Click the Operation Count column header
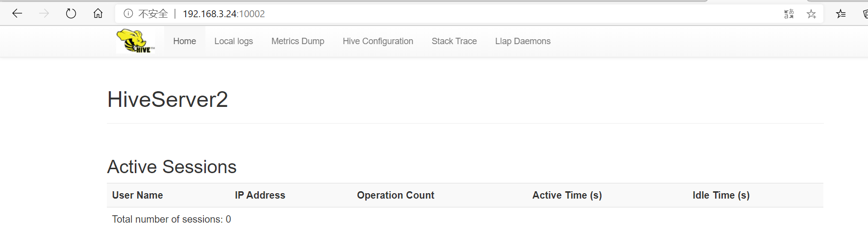 (396, 195)
